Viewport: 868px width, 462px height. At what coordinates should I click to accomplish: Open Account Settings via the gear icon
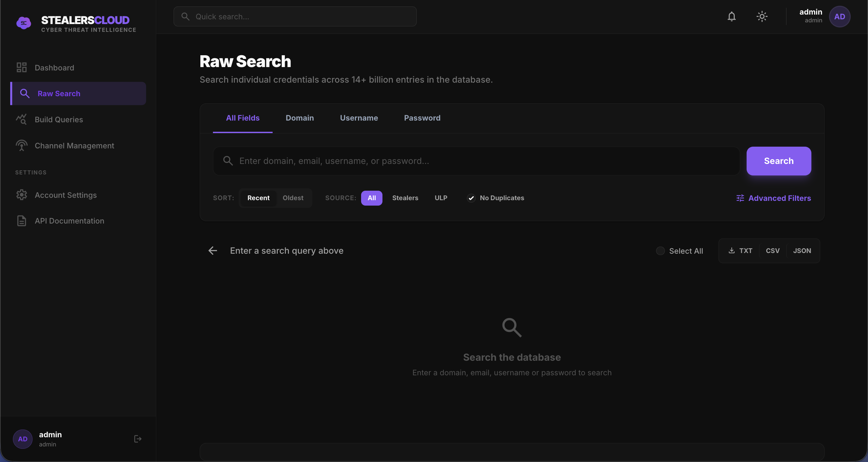pyautogui.click(x=22, y=195)
